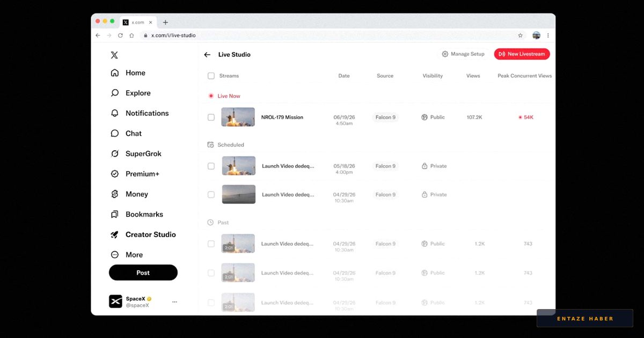Click the New Livestream button
This screenshot has height=338, width=644.
[522, 54]
